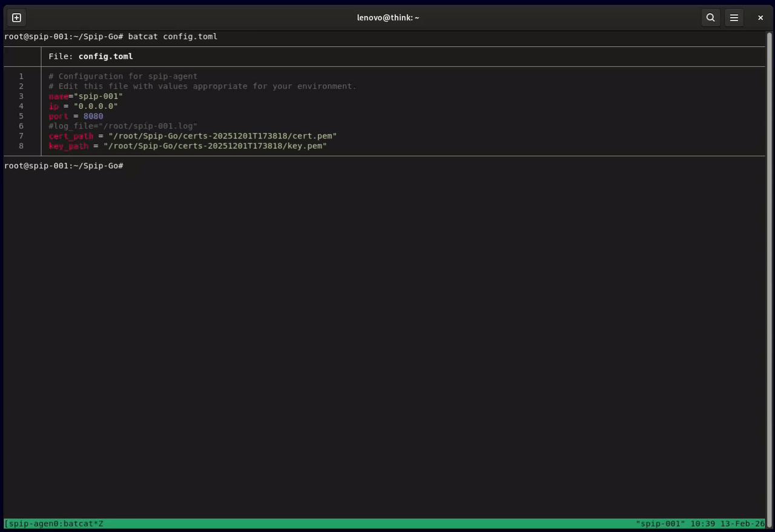Click the key_path key
The image size is (775, 532).
[x=68, y=146]
